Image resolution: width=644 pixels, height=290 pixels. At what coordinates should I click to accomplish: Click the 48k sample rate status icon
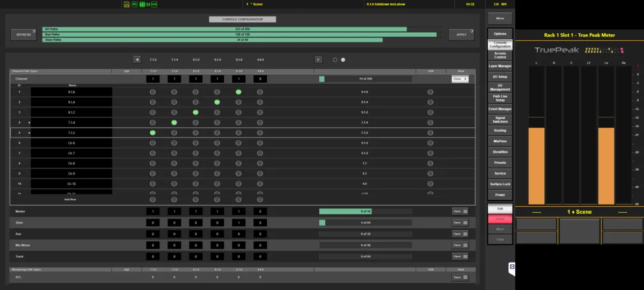[134, 4]
